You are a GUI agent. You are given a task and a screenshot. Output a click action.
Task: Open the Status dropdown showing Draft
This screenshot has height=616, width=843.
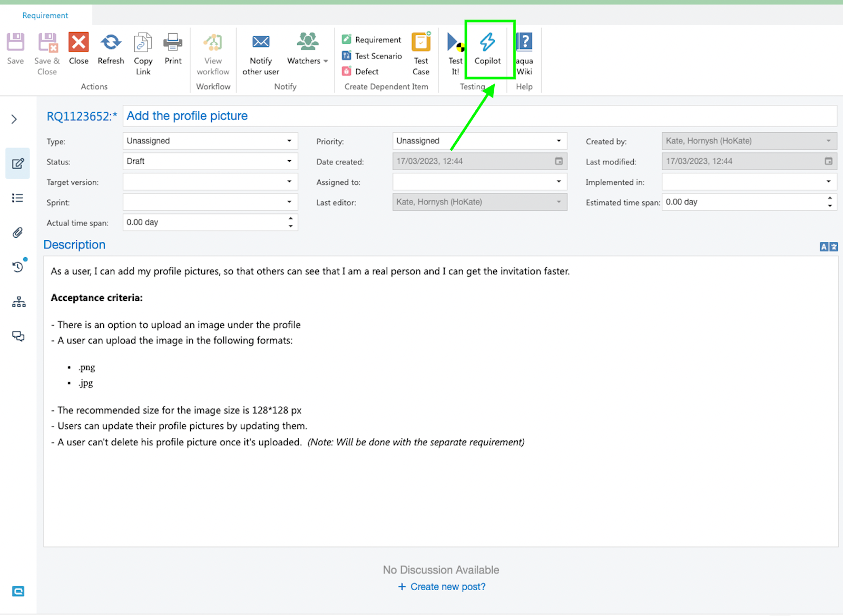point(210,161)
